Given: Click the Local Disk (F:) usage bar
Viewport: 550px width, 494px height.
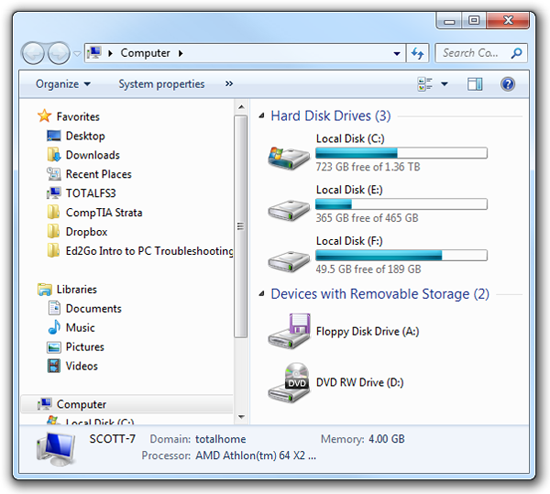Looking at the screenshot, I should pos(401,255).
